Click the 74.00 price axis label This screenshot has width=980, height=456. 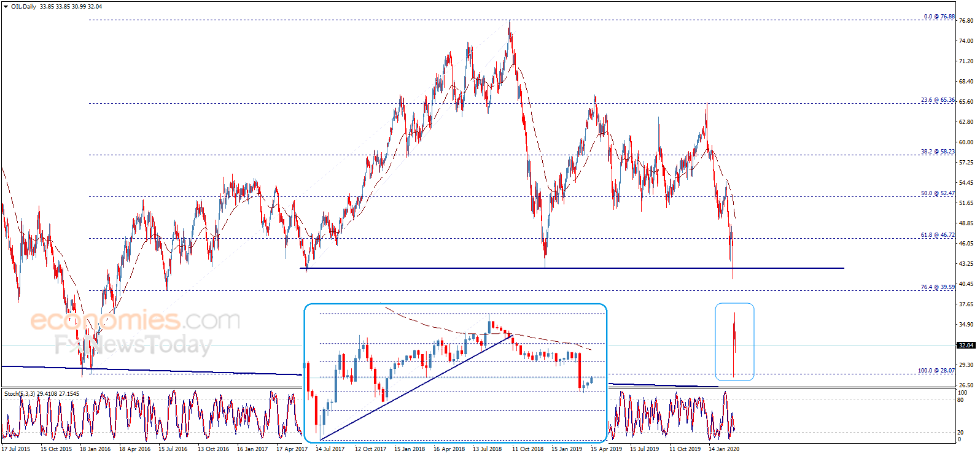[x=966, y=41]
